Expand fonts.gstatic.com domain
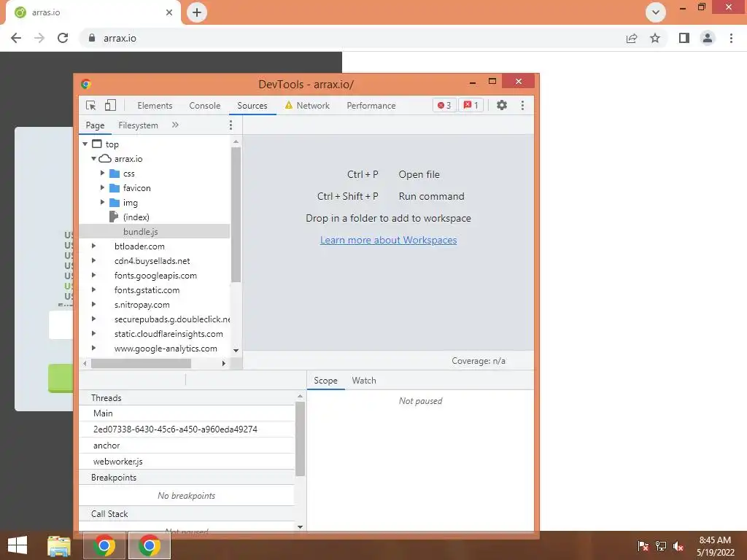This screenshot has width=747, height=560. pyautogui.click(x=94, y=289)
